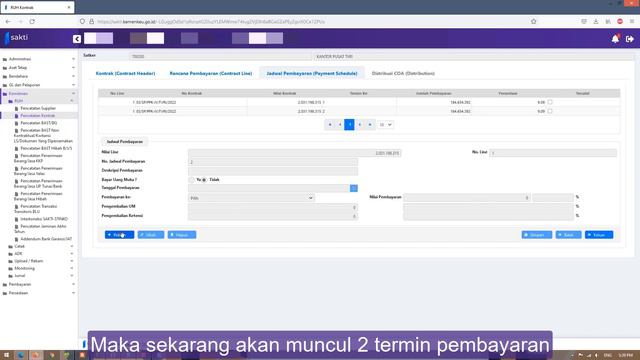Go to first page of the table
The image size is (640, 360).
click(x=330, y=124)
